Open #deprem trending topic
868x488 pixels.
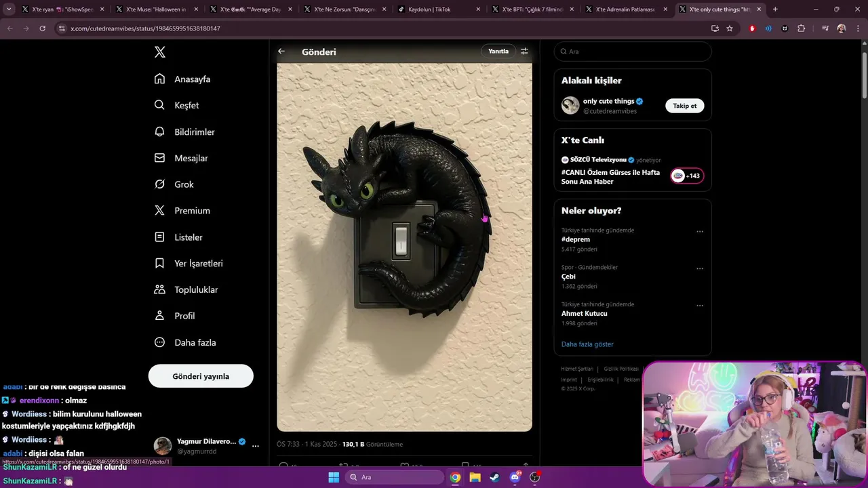pyautogui.click(x=576, y=239)
